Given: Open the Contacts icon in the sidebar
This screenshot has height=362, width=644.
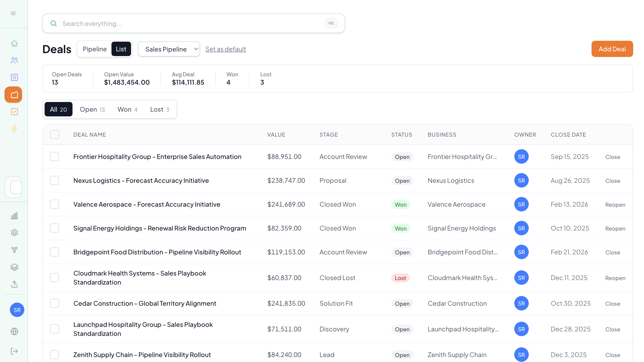Looking at the screenshot, I should (x=14, y=60).
